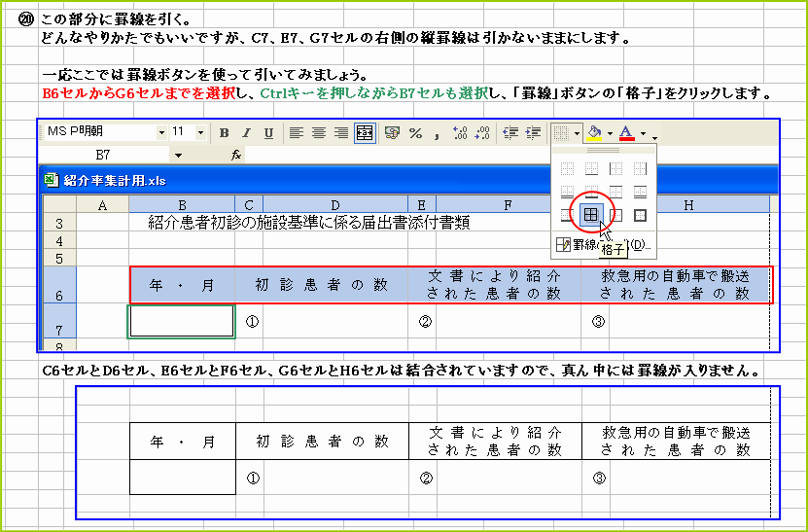Select column C header

(x=249, y=205)
